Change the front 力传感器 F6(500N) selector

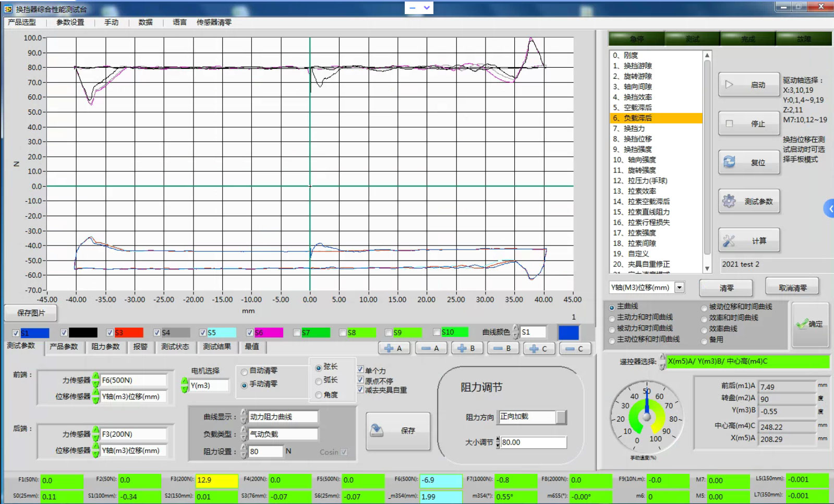[x=96, y=380]
